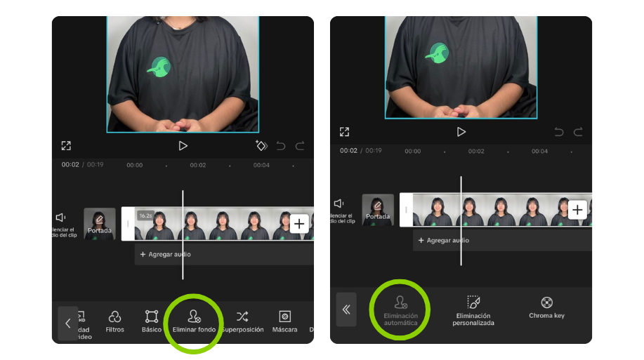The height and width of the screenshot is (360, 644).
Task: Expand right preview to fullscreen
Action: click(x=344, y=132)
